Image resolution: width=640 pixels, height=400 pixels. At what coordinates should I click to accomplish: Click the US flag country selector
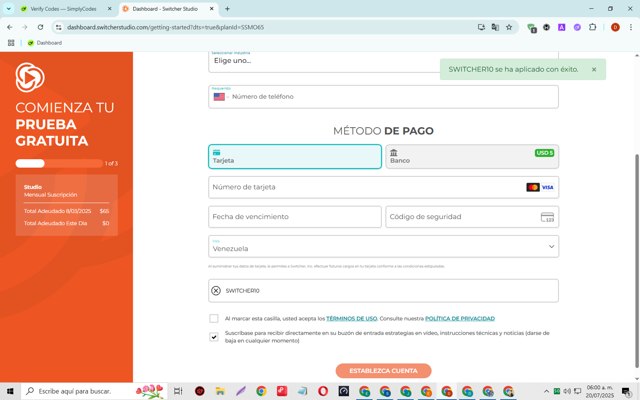[219, 97]
